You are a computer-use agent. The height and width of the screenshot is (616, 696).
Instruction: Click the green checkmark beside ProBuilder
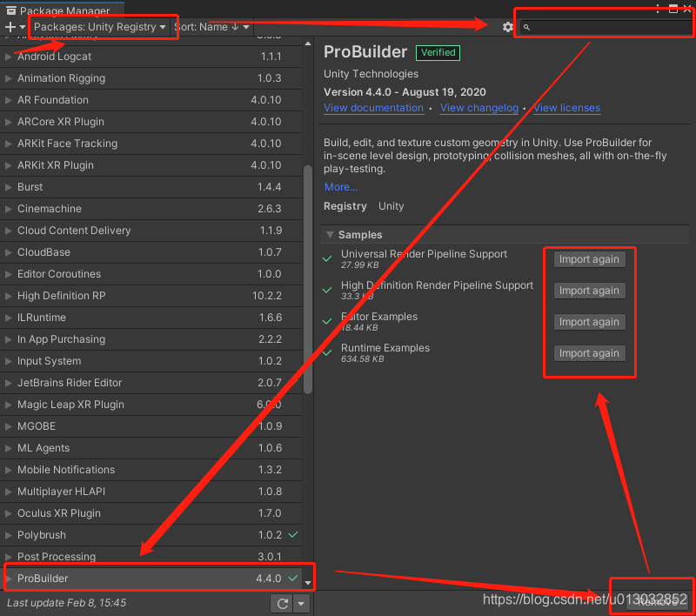293,578
